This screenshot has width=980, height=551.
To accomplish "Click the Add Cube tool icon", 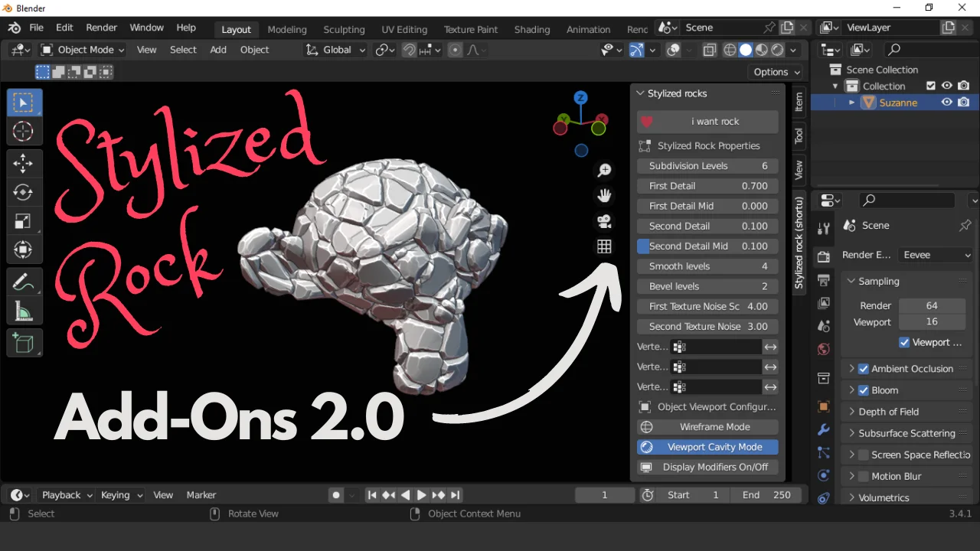I will pos(24,343).
